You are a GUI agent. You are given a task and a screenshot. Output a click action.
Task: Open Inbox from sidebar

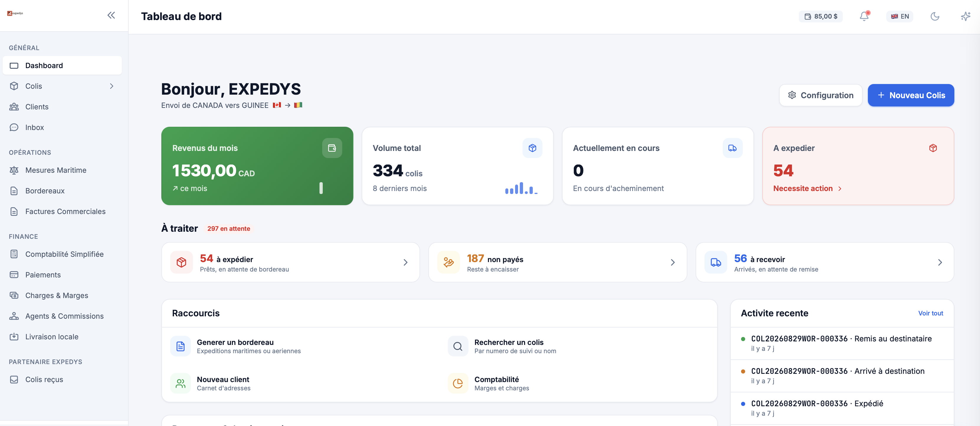62,127
